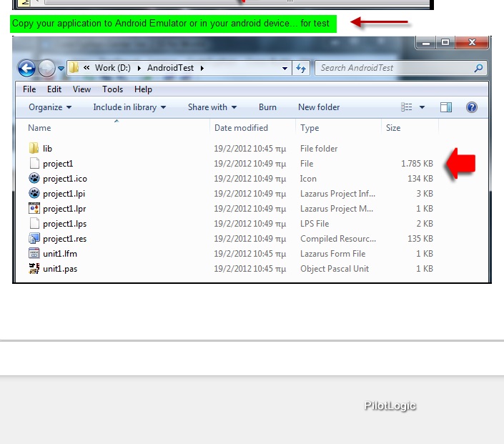
Task: Refresh the AndroidTest folder view
Action: tap(301, 68)
